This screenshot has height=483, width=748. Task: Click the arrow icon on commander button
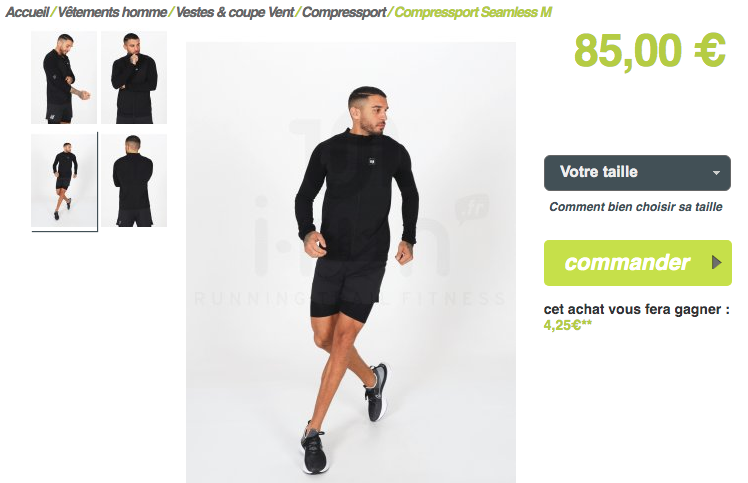[x=716, y=262]
